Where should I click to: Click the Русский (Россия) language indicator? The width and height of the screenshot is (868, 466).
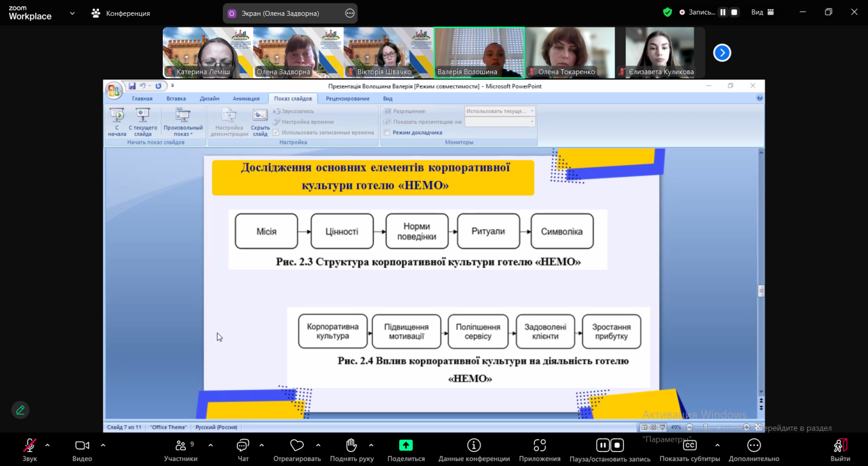point(216,427)
